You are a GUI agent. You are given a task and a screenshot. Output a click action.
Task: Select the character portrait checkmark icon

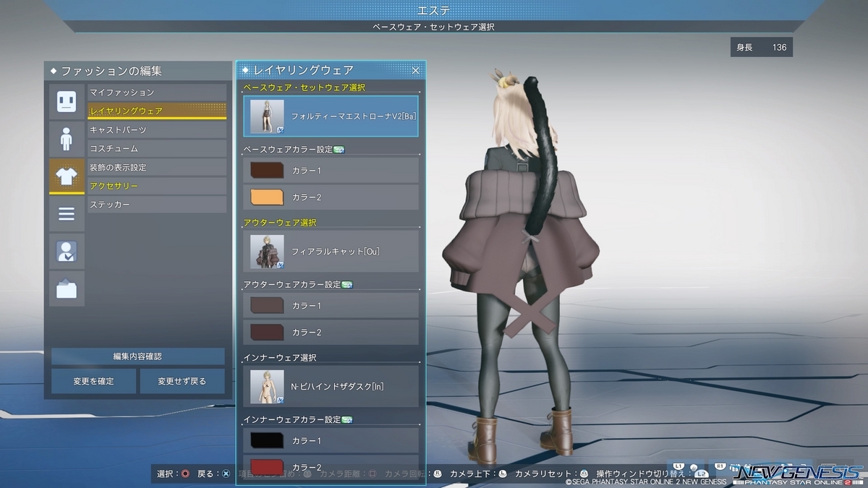[67, 251]
